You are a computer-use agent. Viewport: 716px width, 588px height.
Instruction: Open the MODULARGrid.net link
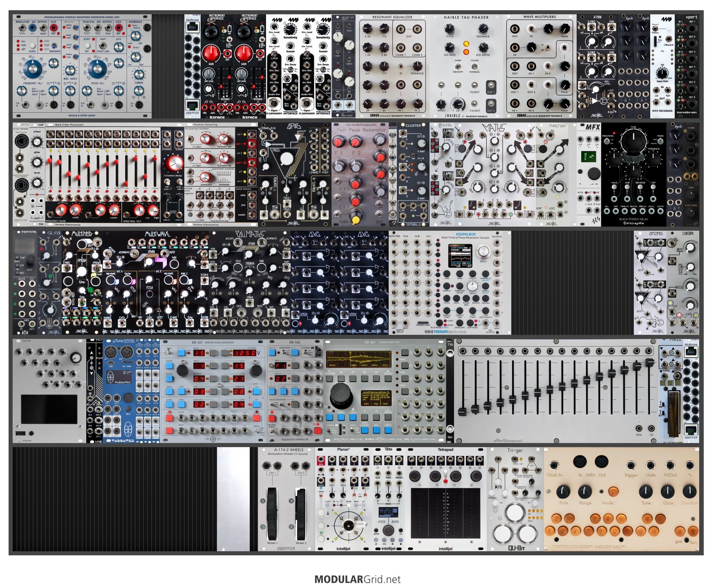click(x=358, y=579)
